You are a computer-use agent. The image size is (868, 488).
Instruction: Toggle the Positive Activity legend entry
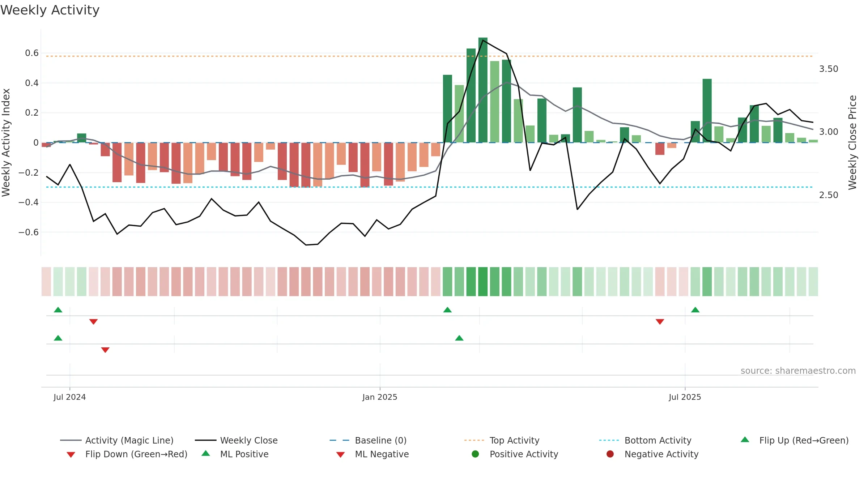point(515,454)
